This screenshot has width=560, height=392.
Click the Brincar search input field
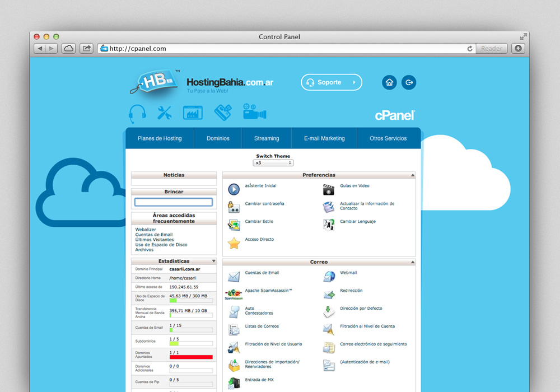point(174,202)
